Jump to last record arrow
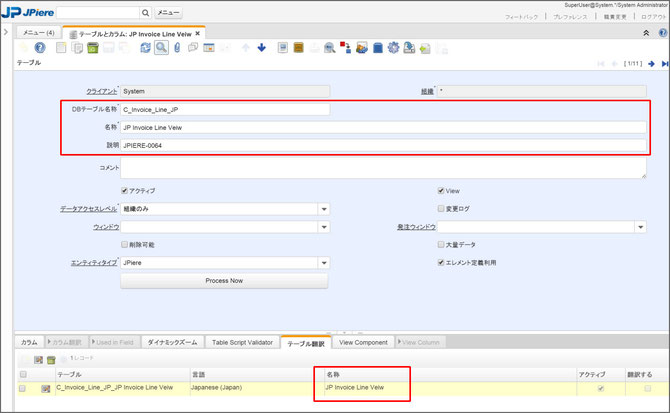The width and height of the screenshot is (670, 413). coord(665,64)
